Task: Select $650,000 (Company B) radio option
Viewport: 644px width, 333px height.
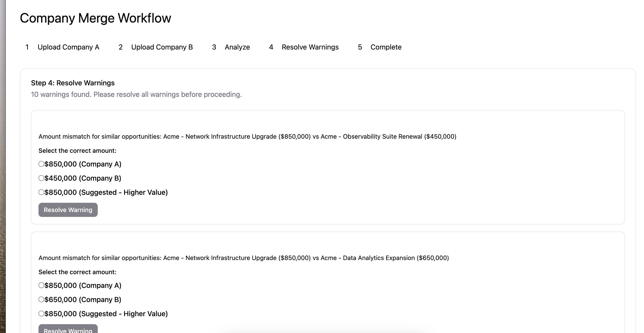Action: pos(42,299)
